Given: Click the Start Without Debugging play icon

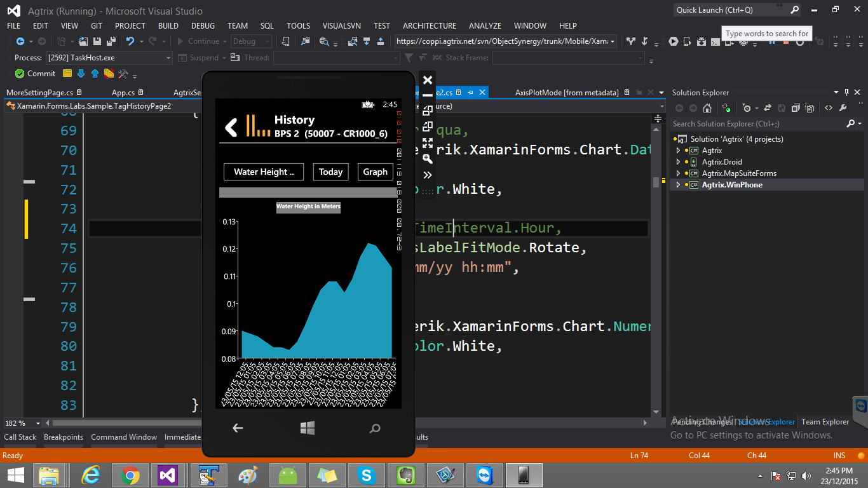Looking at the screenshot, I should (x=674, y=41).
